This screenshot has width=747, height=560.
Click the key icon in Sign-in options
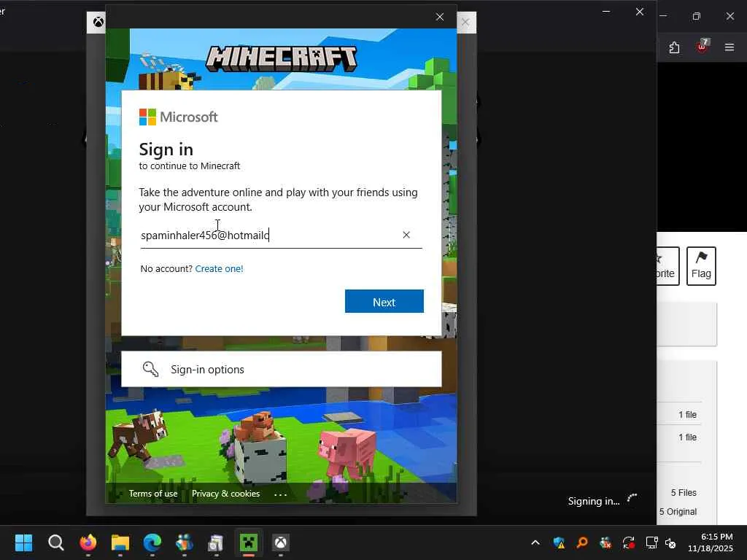coord(150,369)
